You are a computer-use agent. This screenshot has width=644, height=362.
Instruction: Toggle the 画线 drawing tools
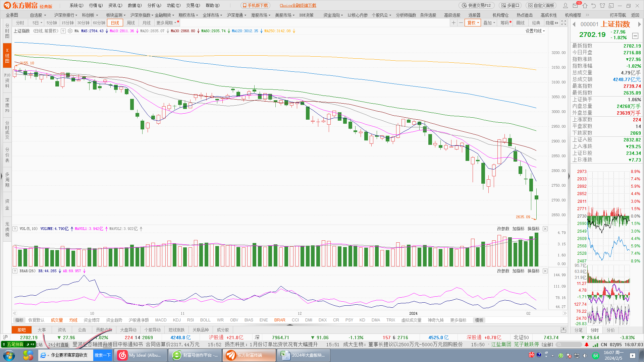[520, 23]
